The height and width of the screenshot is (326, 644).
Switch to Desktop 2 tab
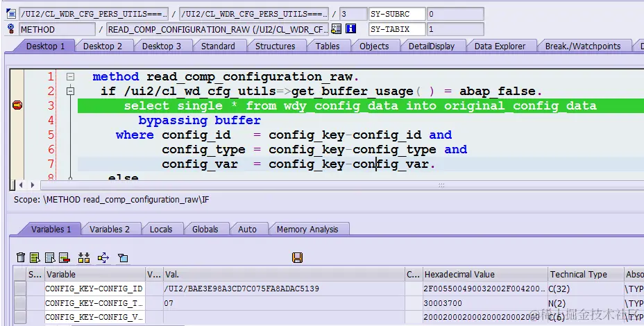(103, 46)
